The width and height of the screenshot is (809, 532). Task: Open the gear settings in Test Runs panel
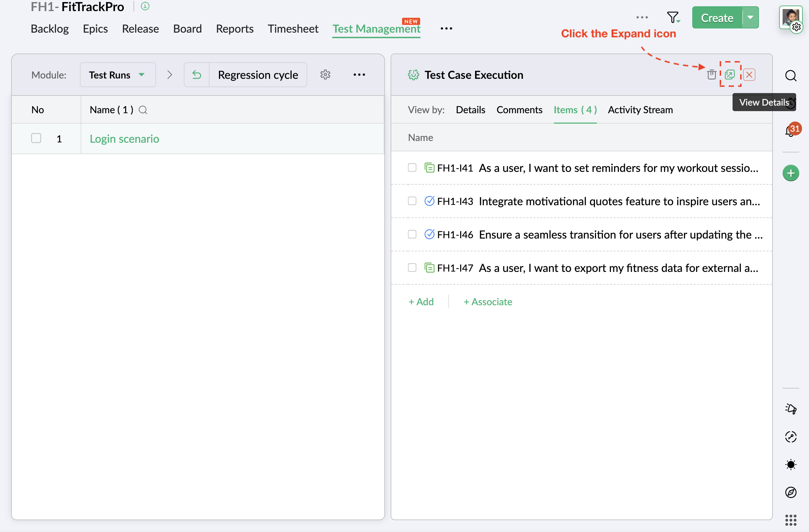[325, 75]
